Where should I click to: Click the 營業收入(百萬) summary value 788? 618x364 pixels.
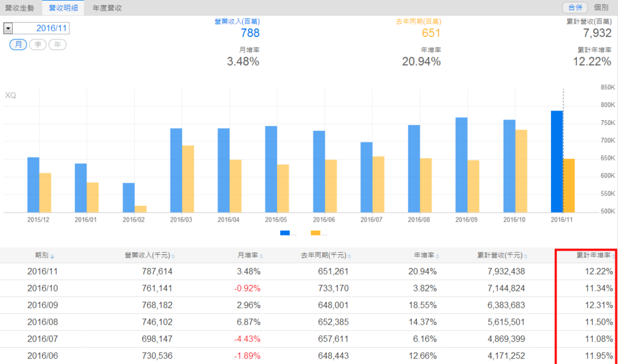250,33
